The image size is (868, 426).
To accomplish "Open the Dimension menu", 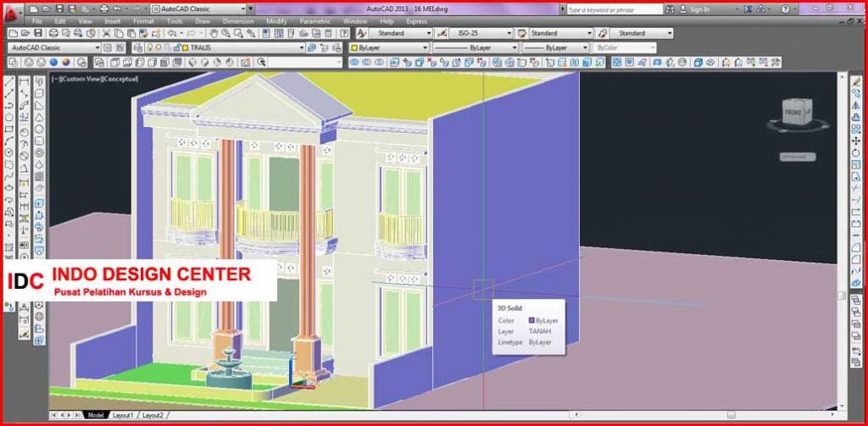I will pyautogui.click(x=238, y=21).
